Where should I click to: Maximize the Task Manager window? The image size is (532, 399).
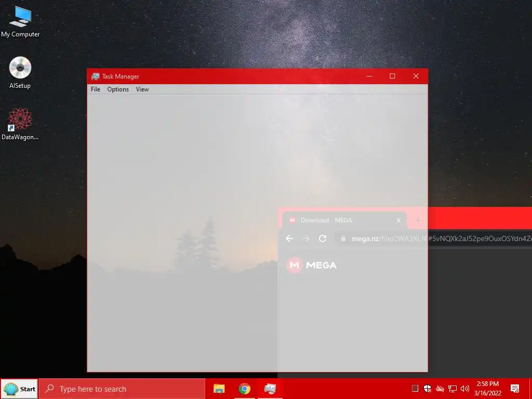pyautogui.click(x=392, y=76)
